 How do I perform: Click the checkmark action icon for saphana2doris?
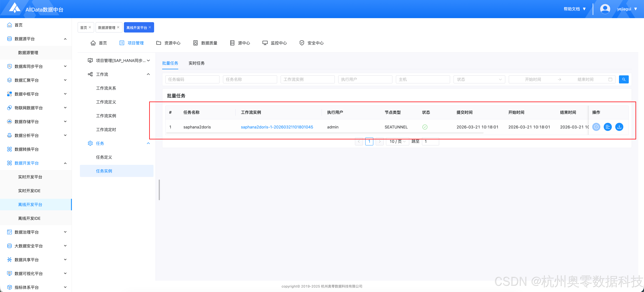pos(596,127)
